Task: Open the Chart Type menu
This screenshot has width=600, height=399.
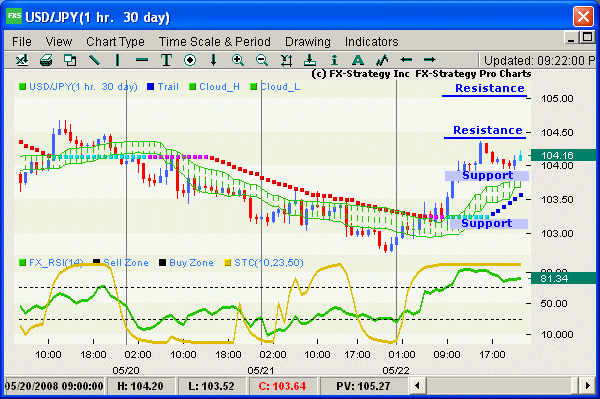Action: click(x=115, y=42)
